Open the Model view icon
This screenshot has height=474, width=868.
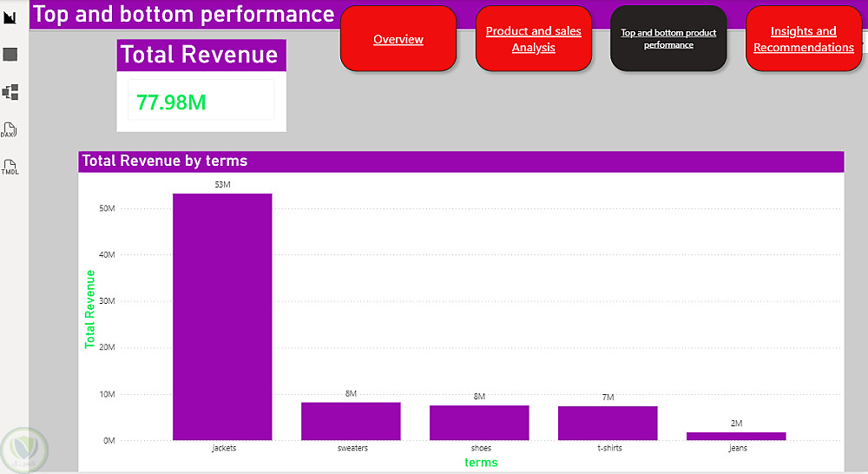(10, 92)
